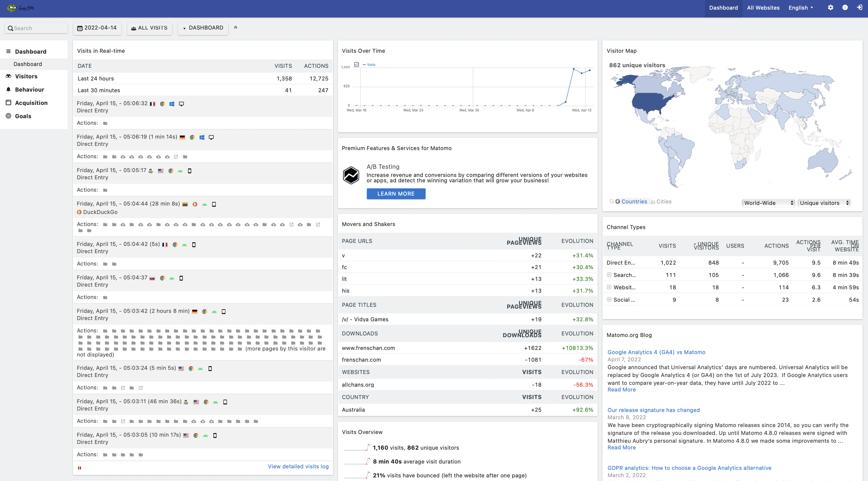Click the outlink icon in the 05:06:19 actions
Screen dimensions: 868x481
click(x=176, y=157)
